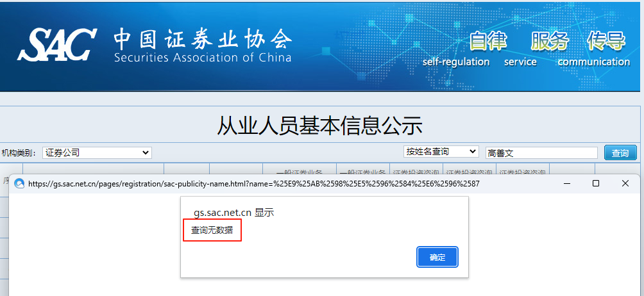The height and width of the screenshot is (296, 644).
Task: Click the name input field containing 高善文
Action: [541, 153]
